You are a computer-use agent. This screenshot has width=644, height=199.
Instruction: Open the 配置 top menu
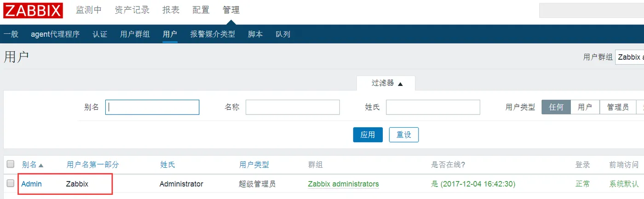tap(201, 10)
